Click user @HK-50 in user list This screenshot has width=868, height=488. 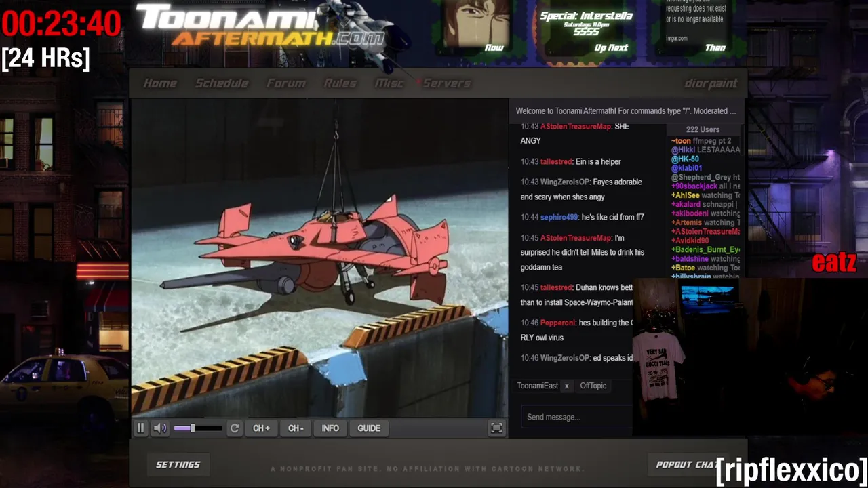[x=685, y=159]
